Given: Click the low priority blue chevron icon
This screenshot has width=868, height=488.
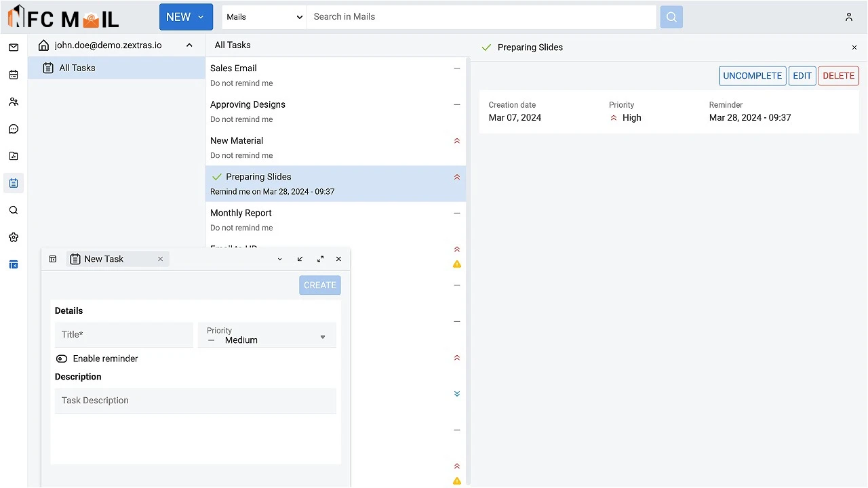Looking at the screenshot, I should (457, 394).
